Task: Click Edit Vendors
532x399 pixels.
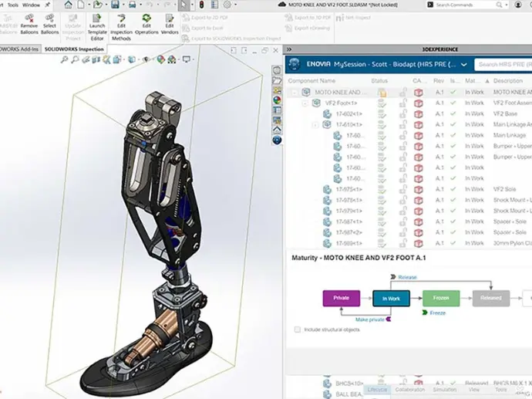Action: 170,24
